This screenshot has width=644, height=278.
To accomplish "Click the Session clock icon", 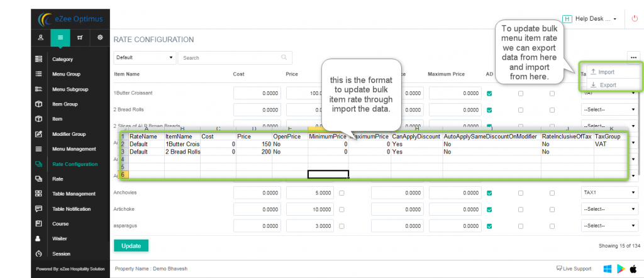I will 38,253.
